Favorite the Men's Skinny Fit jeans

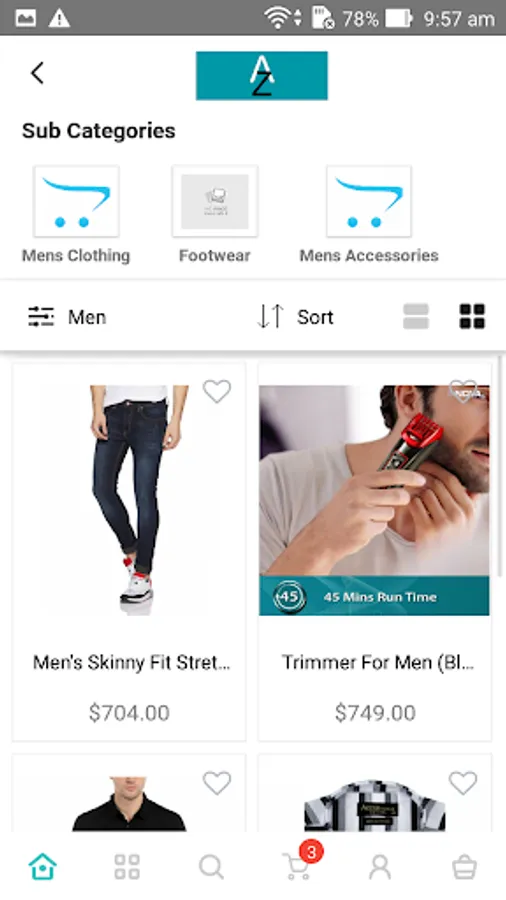pyautogui.click(x=217, y=391)
